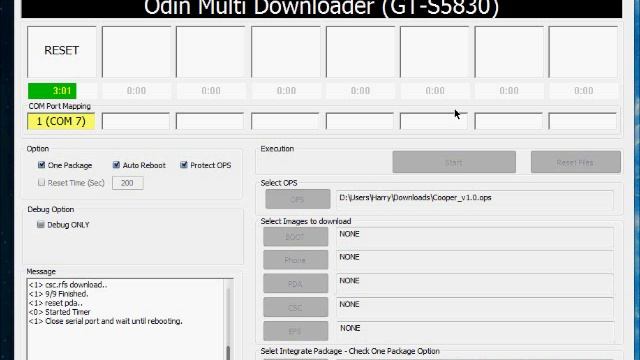The width and height of the screenshot is (640, 360).
Task: Click the CSC image select button
Action: [296, 307]
